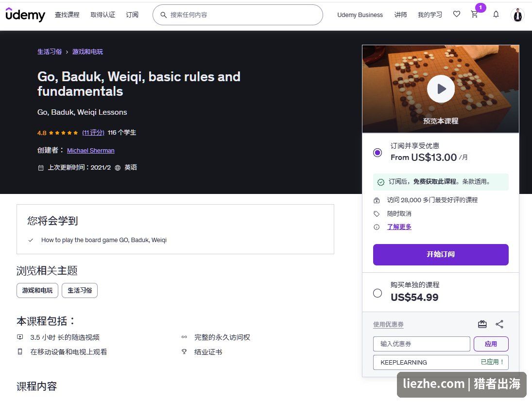Click the 4.8 rating score
The image size is (532, 403).
(x=42, y=133)
